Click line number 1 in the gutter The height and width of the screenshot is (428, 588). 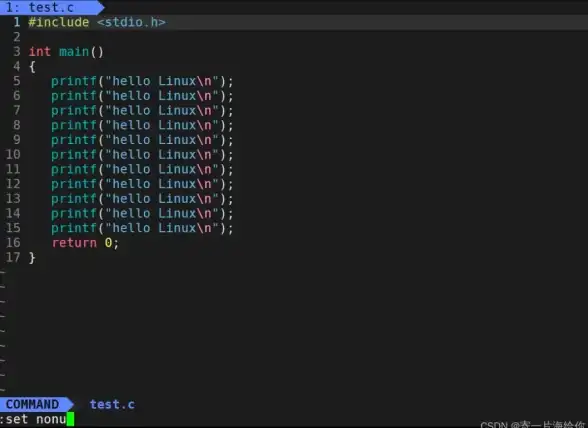click(17, 22)
